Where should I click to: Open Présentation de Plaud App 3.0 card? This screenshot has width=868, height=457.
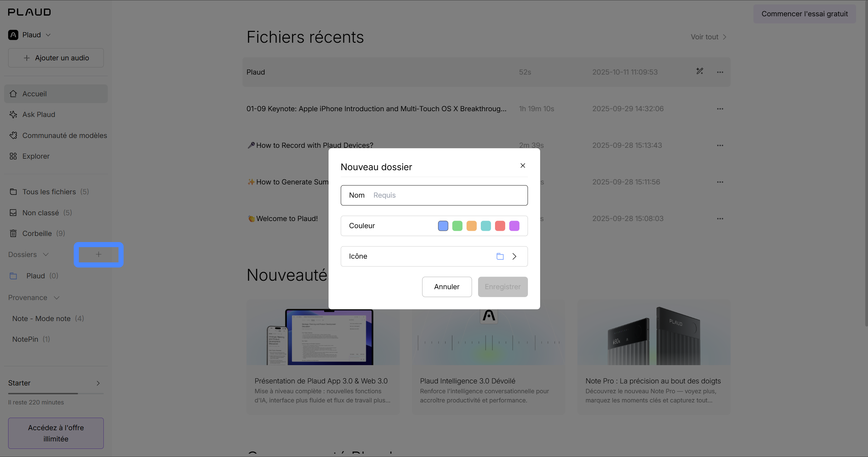pyautogui.click(x=323, y=357)
